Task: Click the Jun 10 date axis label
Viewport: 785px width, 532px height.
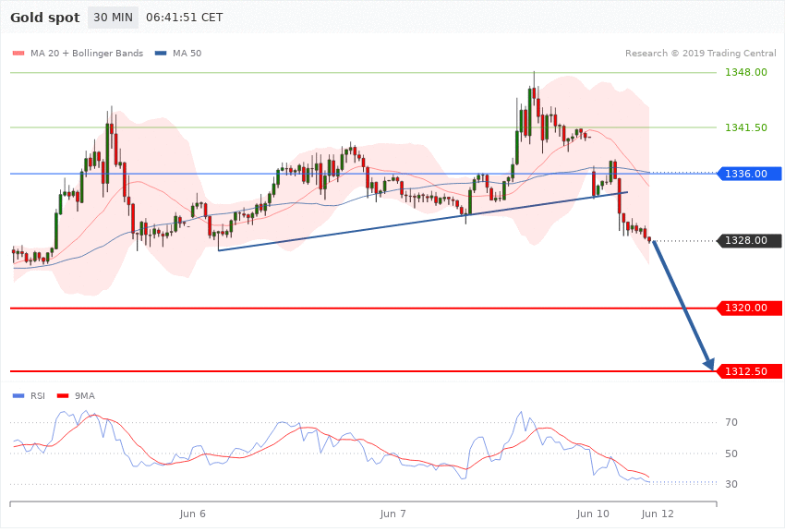Action: pos(593,514)
